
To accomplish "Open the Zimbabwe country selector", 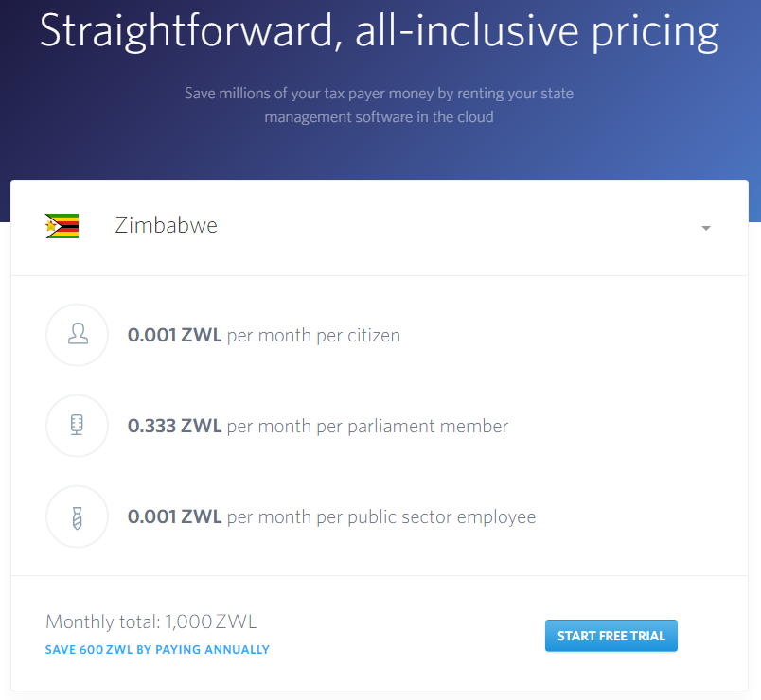I will (x=380, y=227).
